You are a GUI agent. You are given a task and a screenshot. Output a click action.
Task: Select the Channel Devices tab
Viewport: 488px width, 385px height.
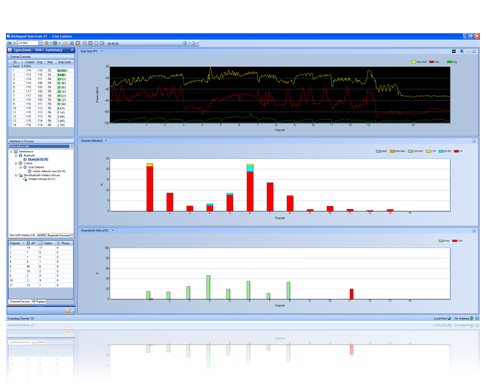tap(20, 302)
